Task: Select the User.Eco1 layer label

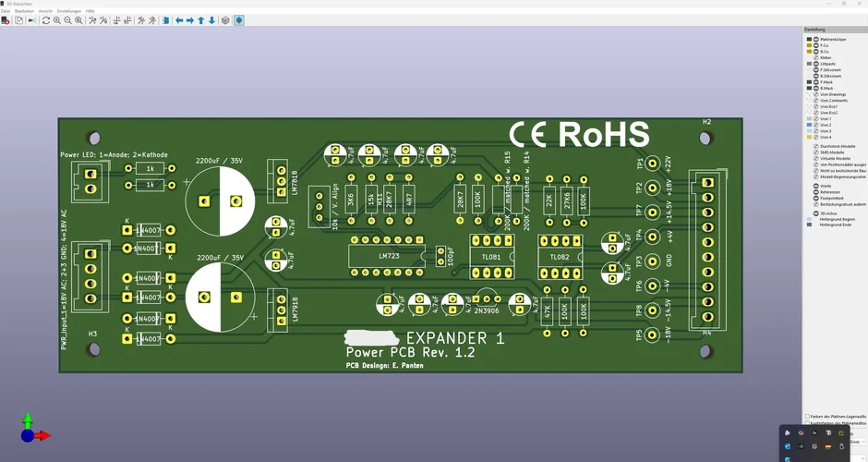Action: [829, 106]
